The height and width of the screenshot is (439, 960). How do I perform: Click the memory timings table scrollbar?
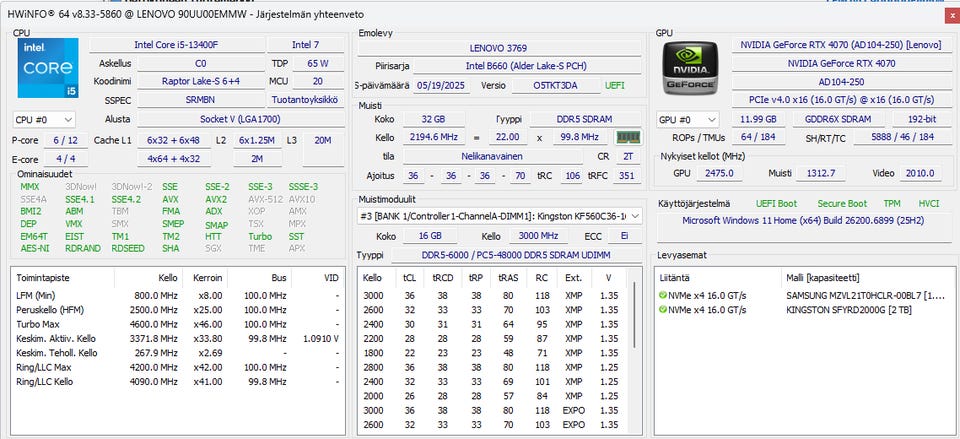point(637,350)
